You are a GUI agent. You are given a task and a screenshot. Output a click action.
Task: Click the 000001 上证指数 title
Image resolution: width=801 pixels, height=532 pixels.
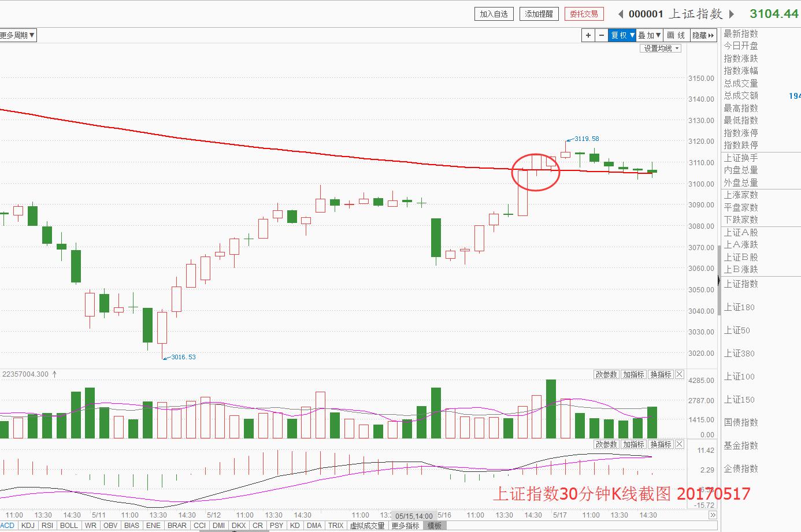click(x=676, y=14)
